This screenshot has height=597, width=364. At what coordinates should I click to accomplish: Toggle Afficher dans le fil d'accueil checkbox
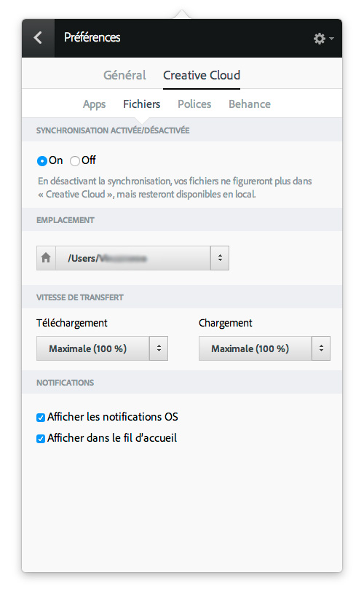pyautogui.click(x=41, y=439)
